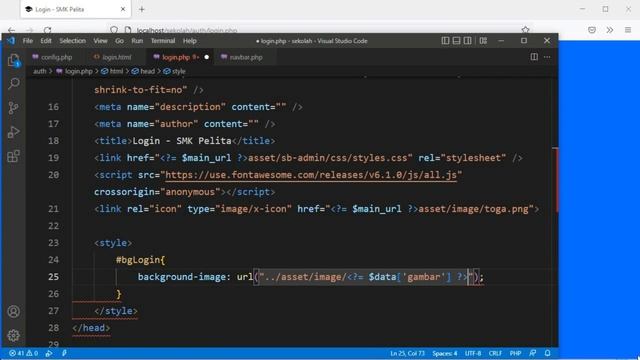The width and height of the screenshot is (640, 360).
Task: Bookmark this page with the star icon
Action: (525, 30)
